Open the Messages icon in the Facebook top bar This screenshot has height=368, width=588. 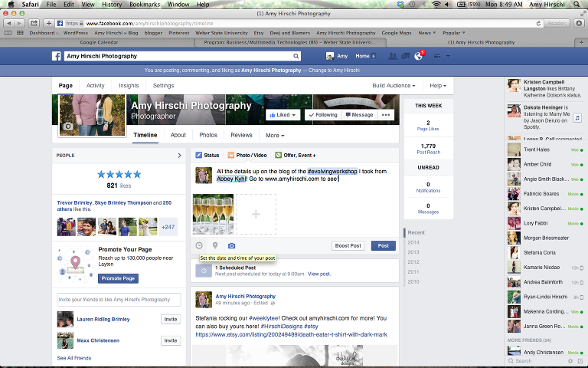pos(405,56)
